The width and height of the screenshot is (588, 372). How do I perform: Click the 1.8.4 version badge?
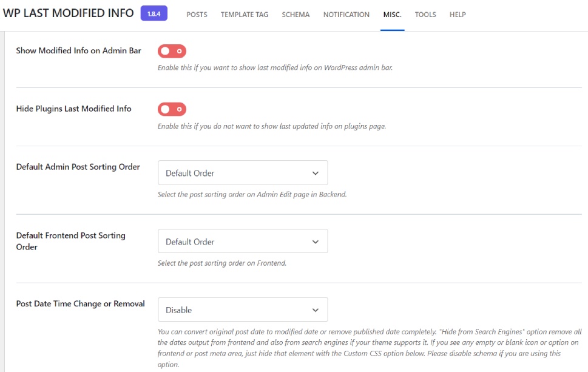154,13
